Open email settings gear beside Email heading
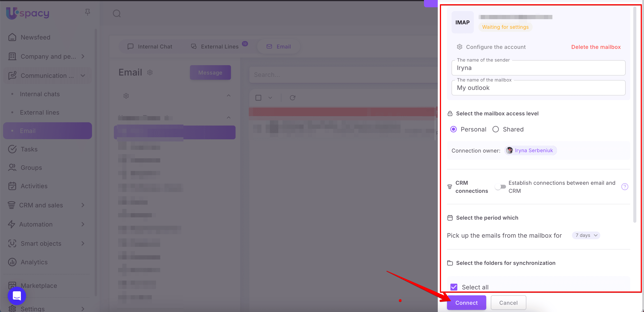Image resolution: width=644 pixels, height=312 pixels. click(x=150, y=72)
